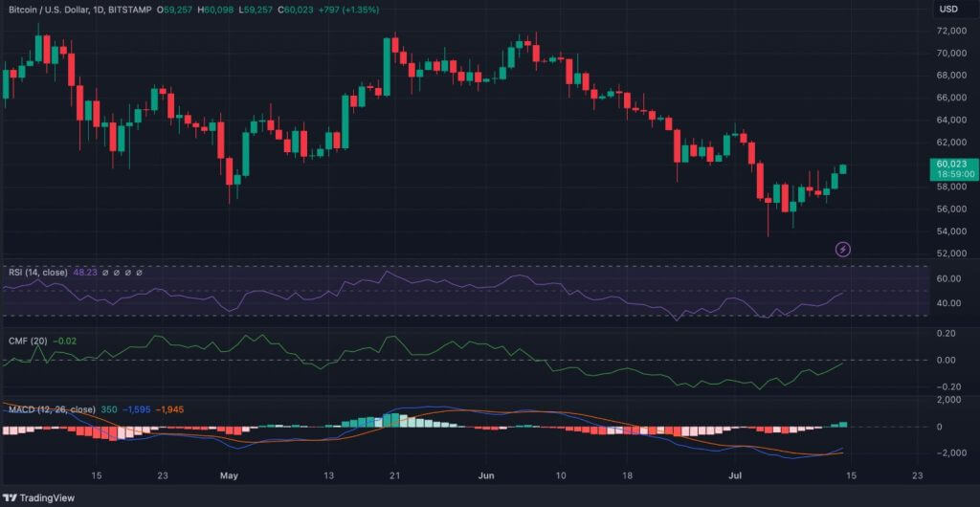Click the RSI 60.00 axis label

click(x=948, y=278)
